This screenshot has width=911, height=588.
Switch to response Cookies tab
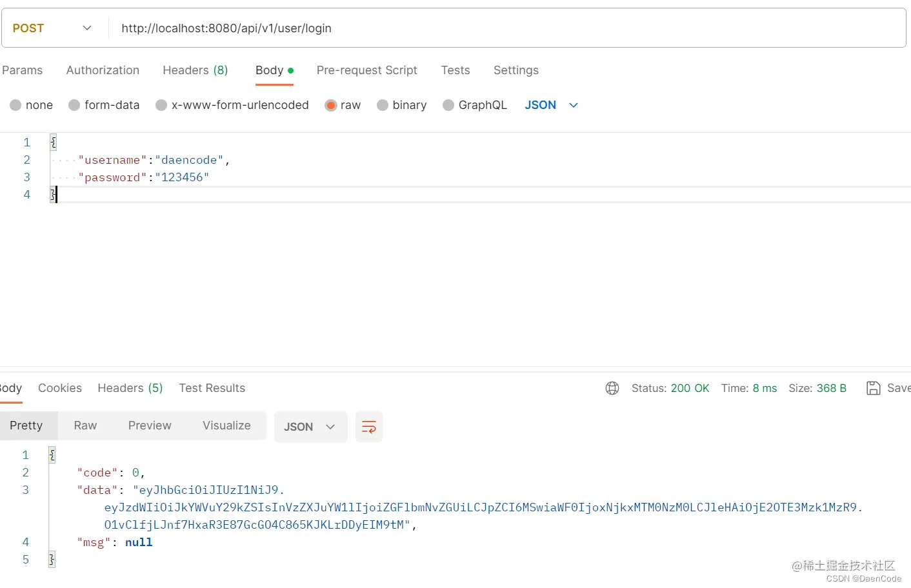[x=60, y=388]
